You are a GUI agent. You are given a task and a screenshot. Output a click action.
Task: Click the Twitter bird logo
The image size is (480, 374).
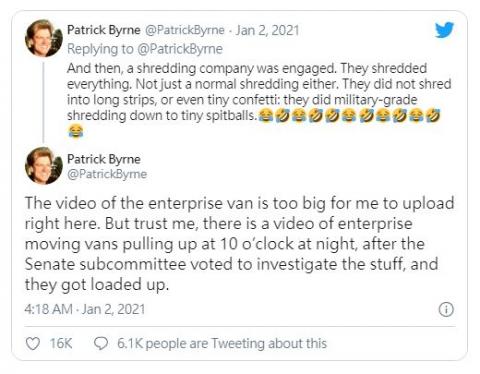[444, 30]
